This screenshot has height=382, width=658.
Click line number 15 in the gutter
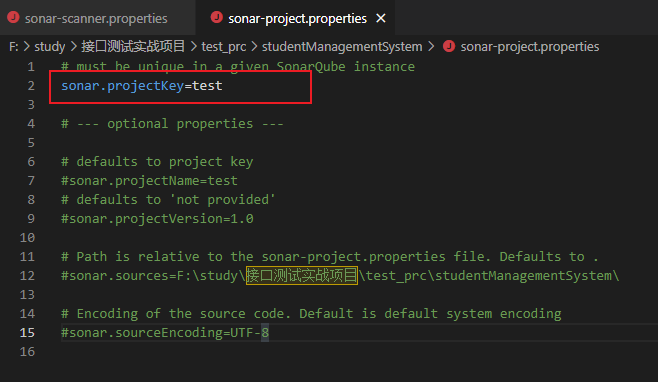pos(27,332)
